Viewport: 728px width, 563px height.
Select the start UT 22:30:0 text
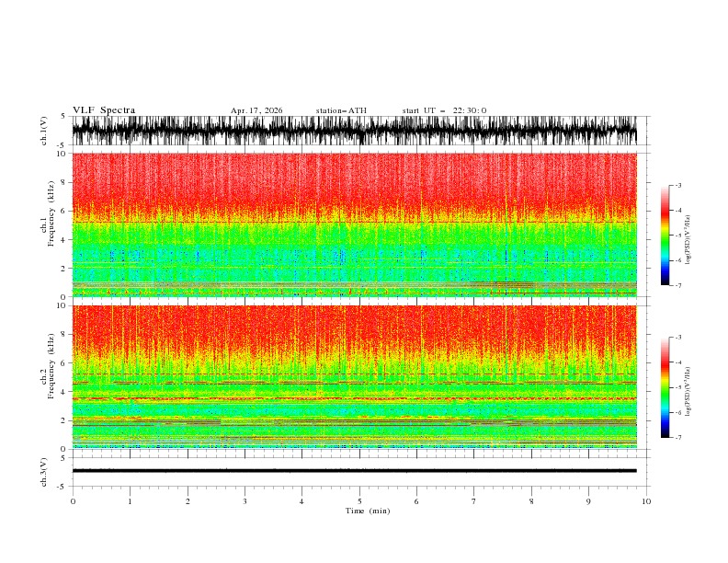pyautogui.click(x=444, y=110)
